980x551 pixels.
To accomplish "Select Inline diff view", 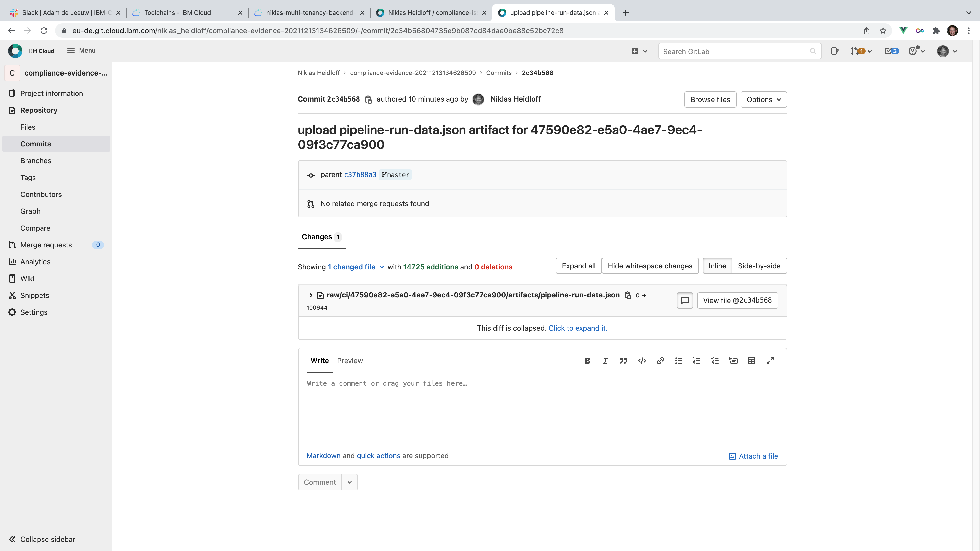I will point(717,266).
